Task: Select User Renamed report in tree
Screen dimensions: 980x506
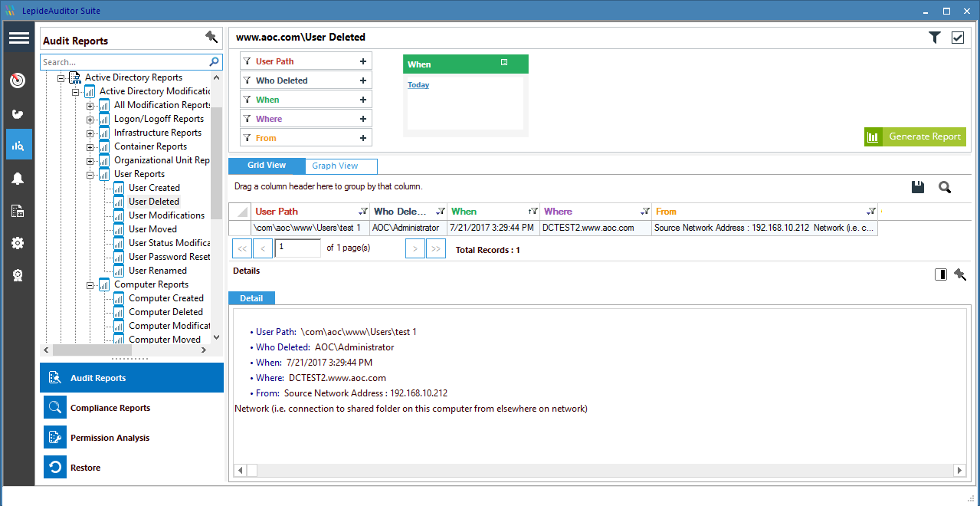Action: (x=157, y=271)
